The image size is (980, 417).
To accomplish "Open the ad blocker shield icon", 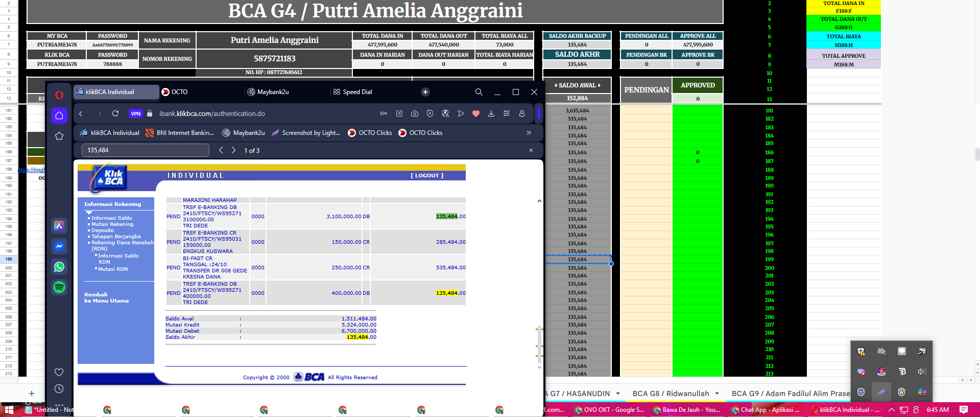I will point(430,113).
